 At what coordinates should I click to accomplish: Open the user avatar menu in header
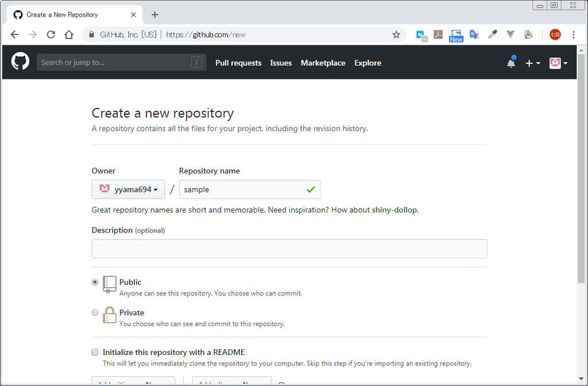tap(558, 63)
